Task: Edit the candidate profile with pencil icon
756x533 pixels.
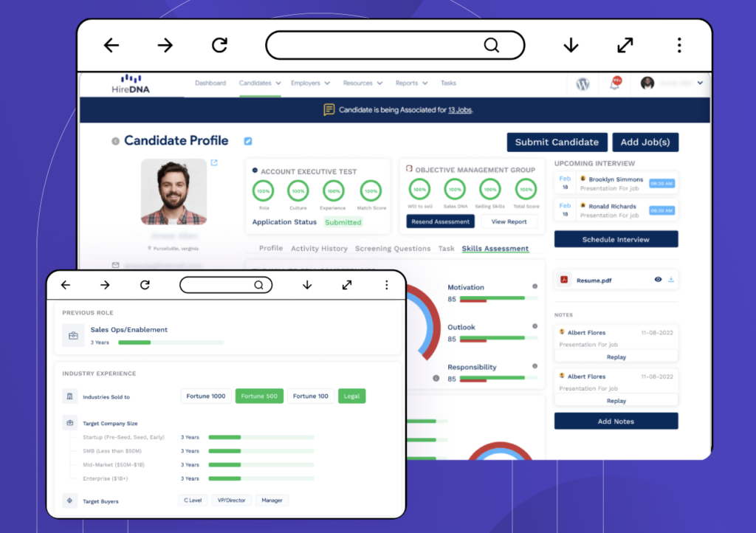Action: 248,141
